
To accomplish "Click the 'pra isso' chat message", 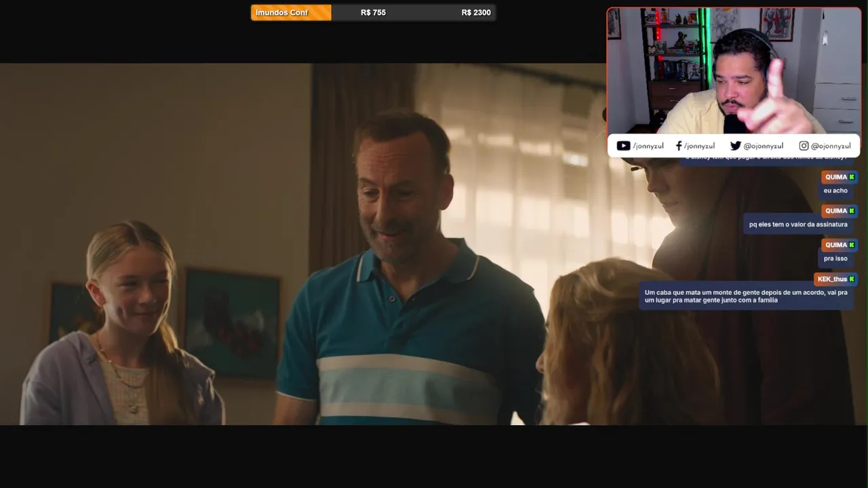I will tap(835, 258).
